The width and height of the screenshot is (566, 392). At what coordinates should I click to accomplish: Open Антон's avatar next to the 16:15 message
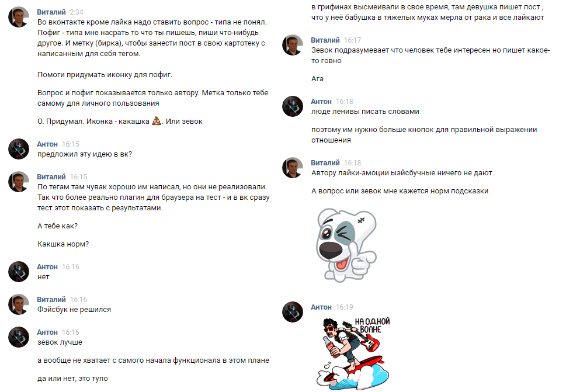coord(19,149)
